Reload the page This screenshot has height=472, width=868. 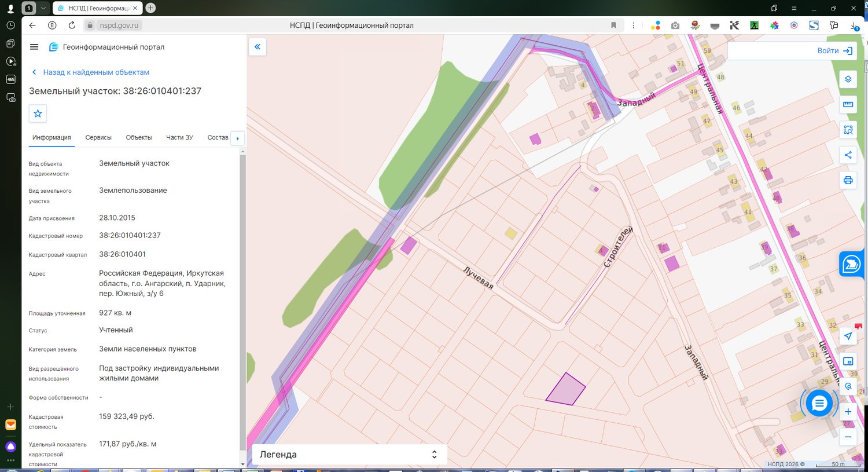tap(72, 25)
